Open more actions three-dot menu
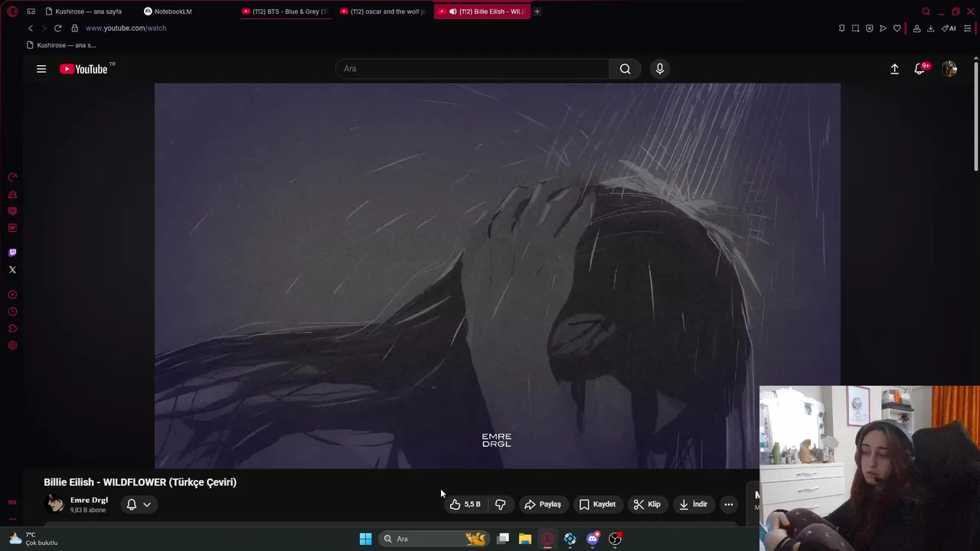Image resolution: width=980 pixels, height=551 pixels. point(729,504)
